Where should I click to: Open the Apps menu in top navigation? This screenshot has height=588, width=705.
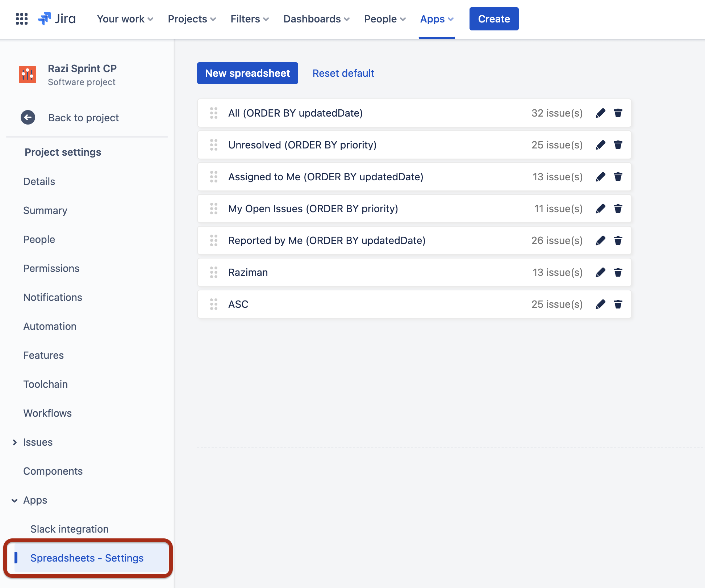click(x=437, y=19)
